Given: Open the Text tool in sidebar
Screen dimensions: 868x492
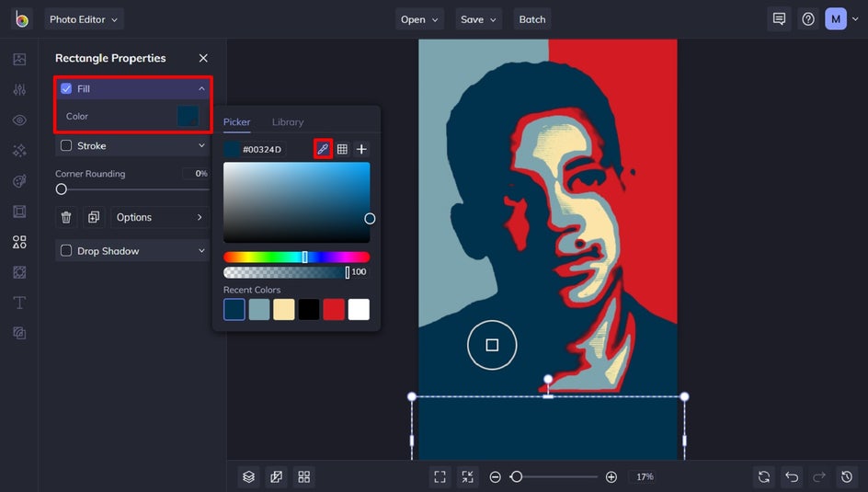Looking at the screenshot, I should click(19, 303).
